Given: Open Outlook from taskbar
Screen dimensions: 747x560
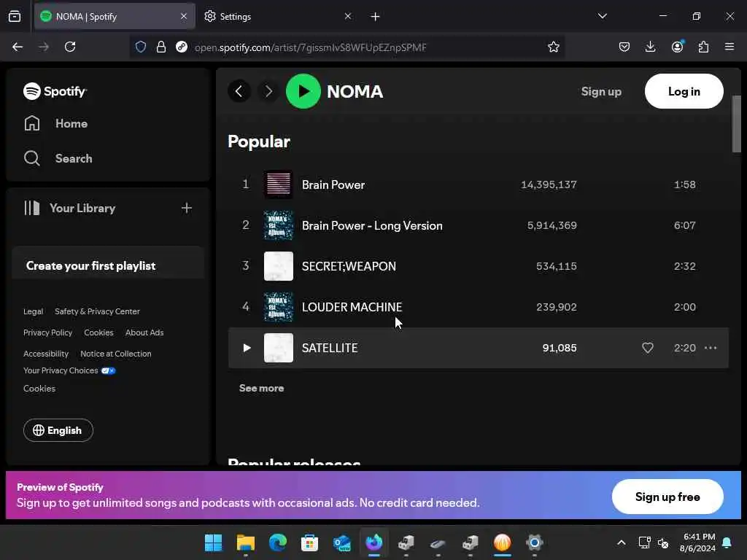Looking at the screenshot, I should 342,542.
